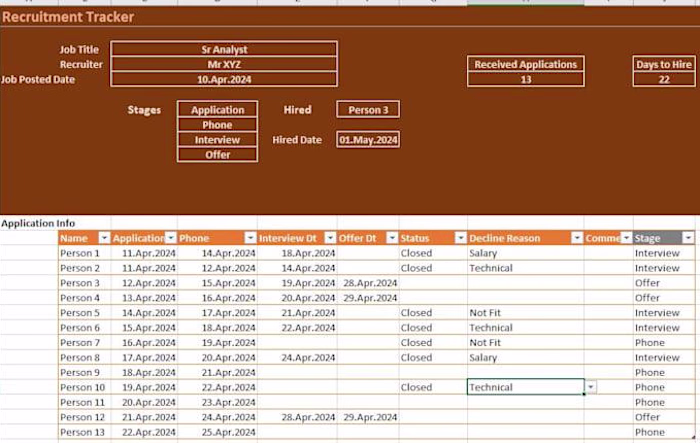The height and width of the screenshot is (443, 700).
Task: Click Person 1 decline reason Salary
Action: [525, 253]
